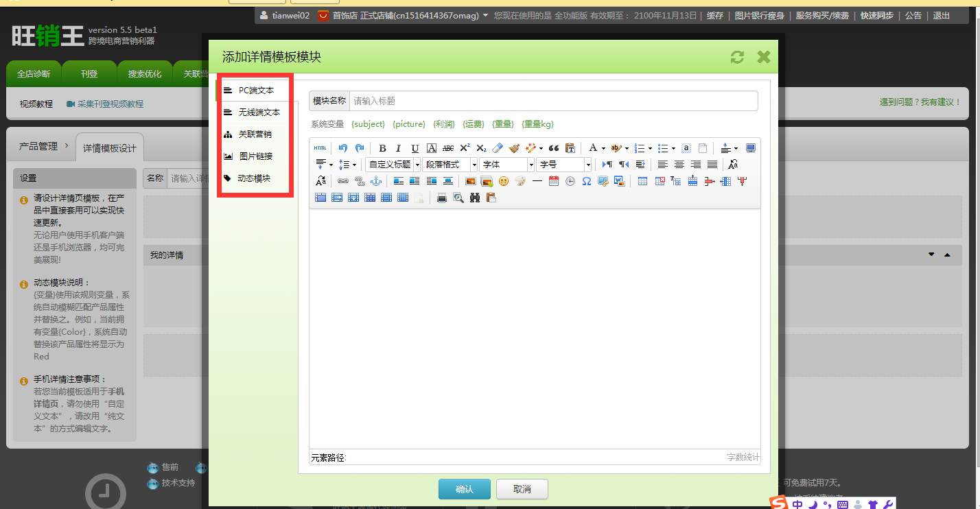Select the 关联营销 module type
Viewport: 980px width, 509px height.
[x=256, y=134]
